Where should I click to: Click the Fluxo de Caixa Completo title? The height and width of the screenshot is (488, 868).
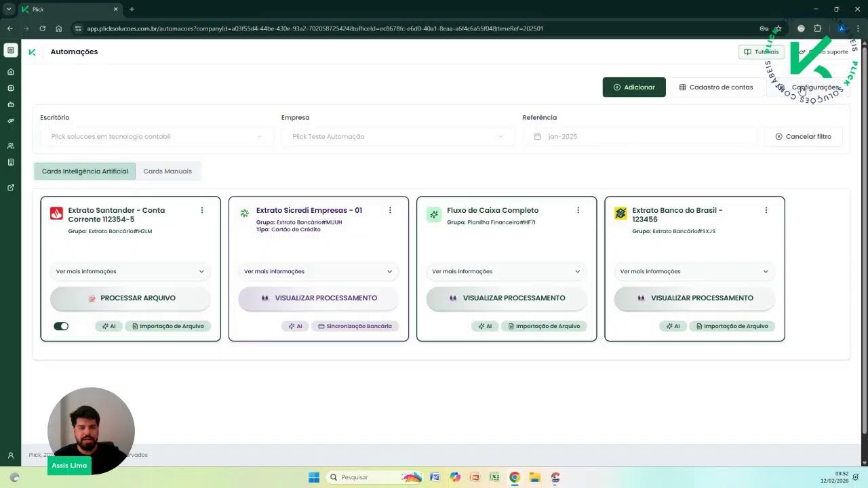(493, 210)
